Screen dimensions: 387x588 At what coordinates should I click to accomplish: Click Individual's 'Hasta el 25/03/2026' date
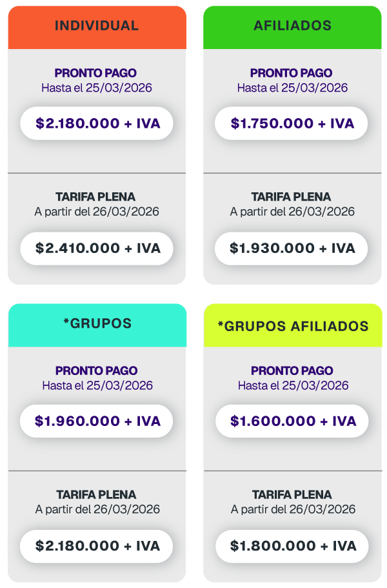[97, 87]
